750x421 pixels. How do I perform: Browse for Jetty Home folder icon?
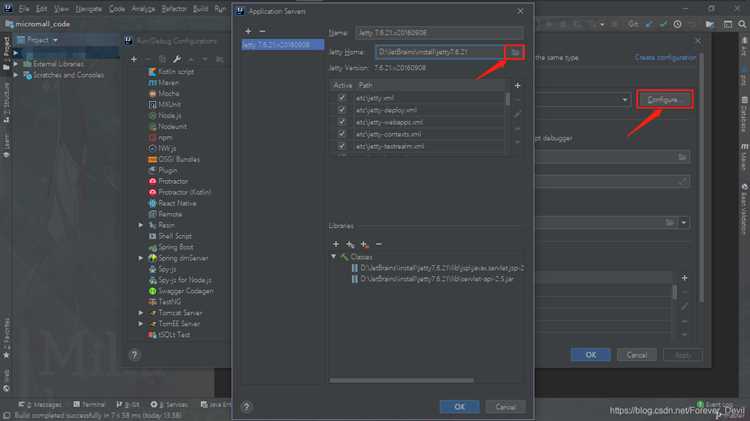(x=515, y=52)
